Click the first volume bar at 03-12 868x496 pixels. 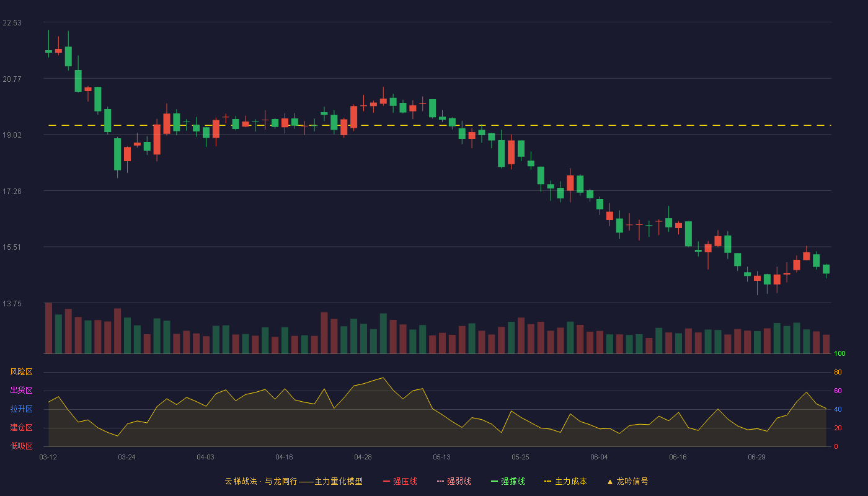click(x=48, y=328)
